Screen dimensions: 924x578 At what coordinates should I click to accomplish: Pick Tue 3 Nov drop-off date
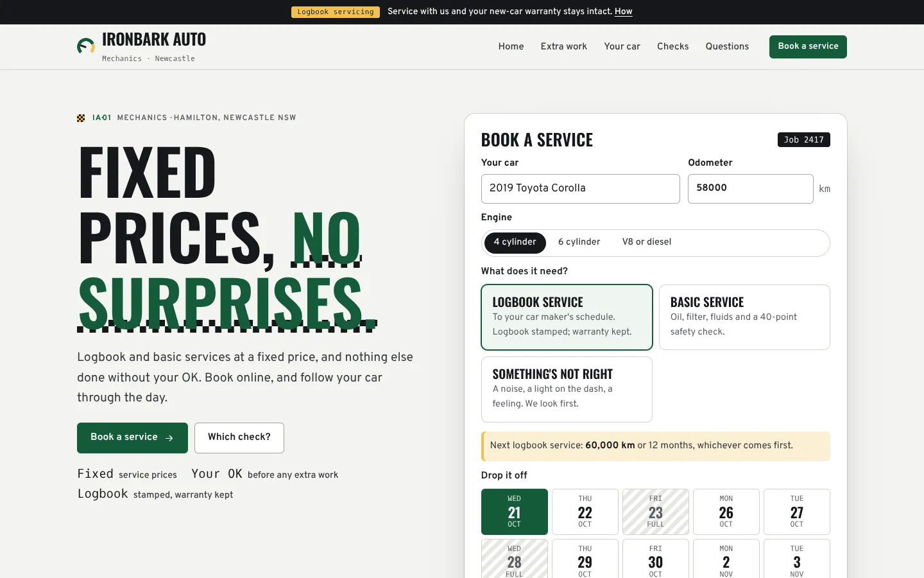click(x=797, y=559)
